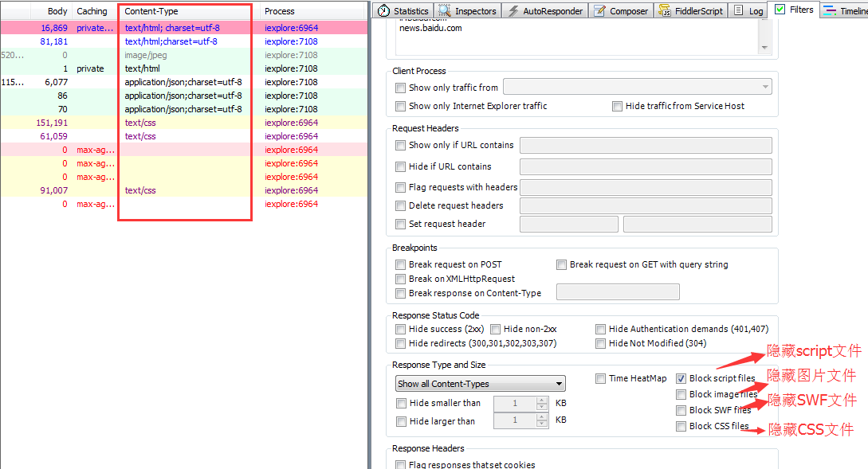
Task: Check Set request header option
Action: [400, 225]
